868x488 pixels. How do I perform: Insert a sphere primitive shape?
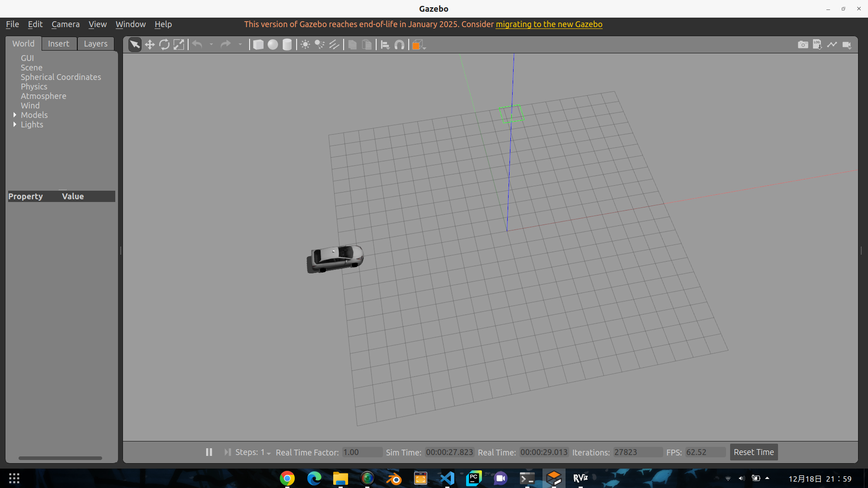click(273, 44)
